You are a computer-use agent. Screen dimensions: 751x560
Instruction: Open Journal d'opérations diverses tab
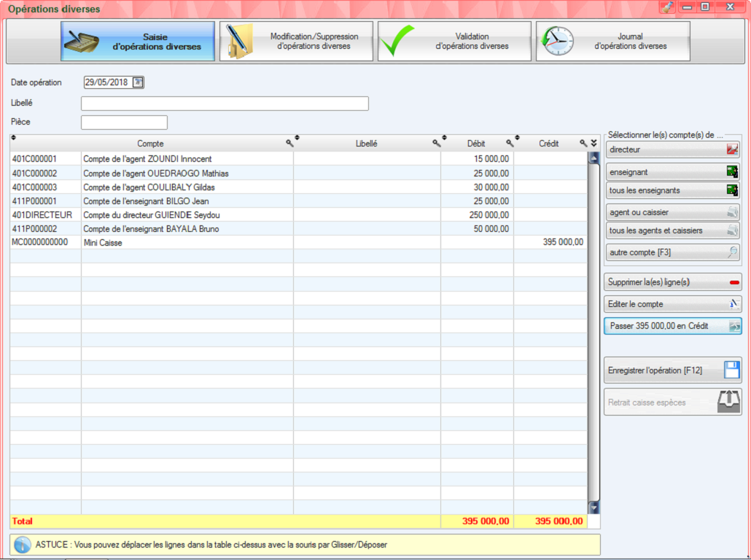tap(613, 41)
